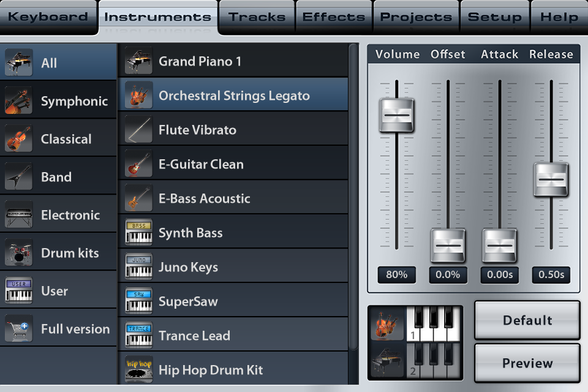Select the Symphonic category label
This screenshot has height=392, width=588.
[x=74, y=101]
